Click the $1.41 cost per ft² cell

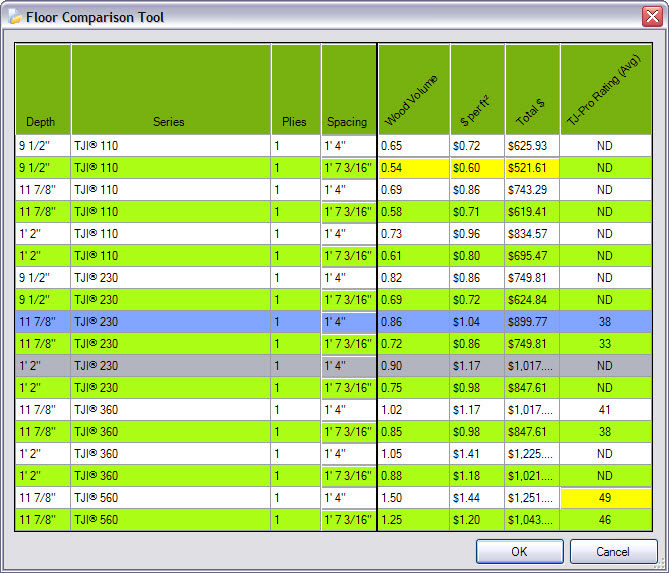click(477, 454)
